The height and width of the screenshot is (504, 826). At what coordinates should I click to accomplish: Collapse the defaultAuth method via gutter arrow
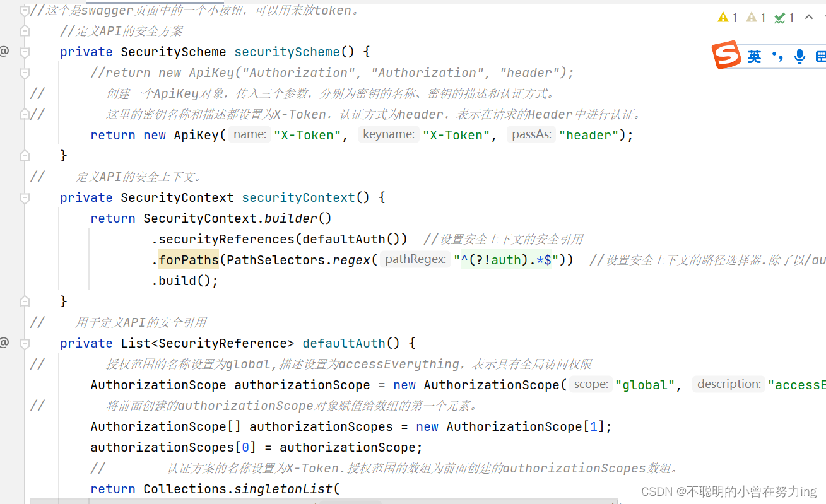(x=24, y=343)
